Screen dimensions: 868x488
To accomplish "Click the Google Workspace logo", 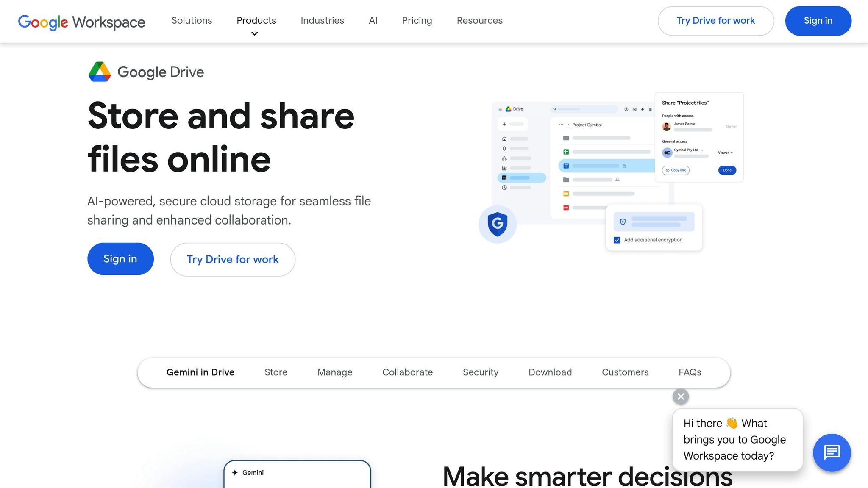I will pos(81,22).
